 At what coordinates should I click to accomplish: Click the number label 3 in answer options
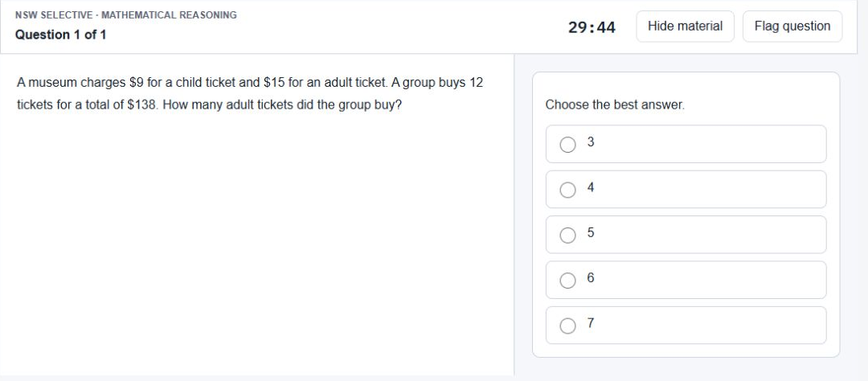coord(591,142)
